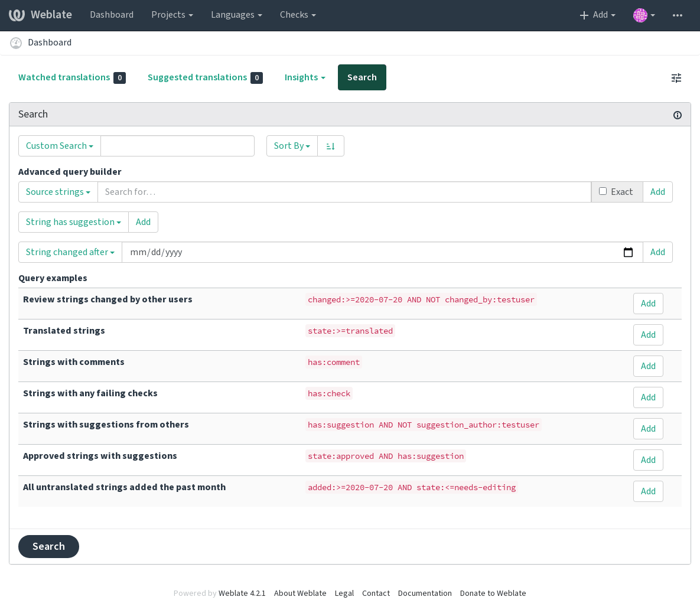The image size is (700, 613).
Task: Select the green Search tab
Action: [x=362, y=77]
